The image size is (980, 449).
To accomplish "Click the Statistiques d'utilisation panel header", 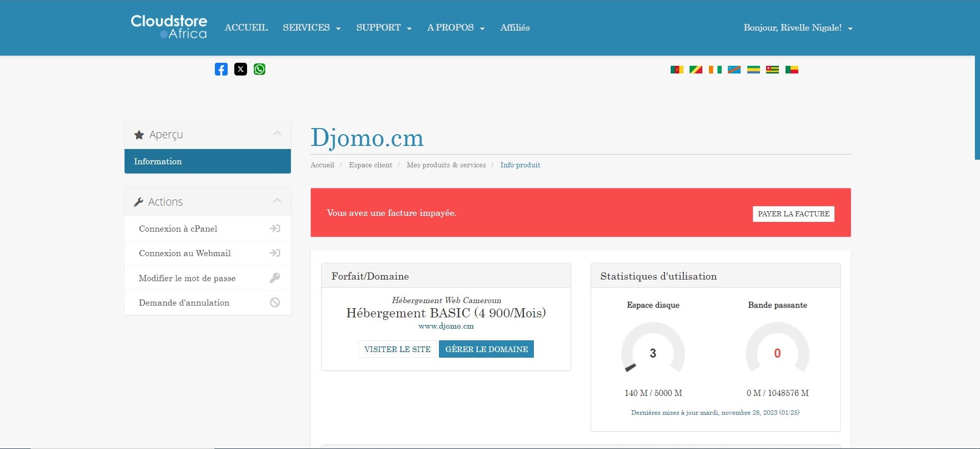I will click(716, 276).
